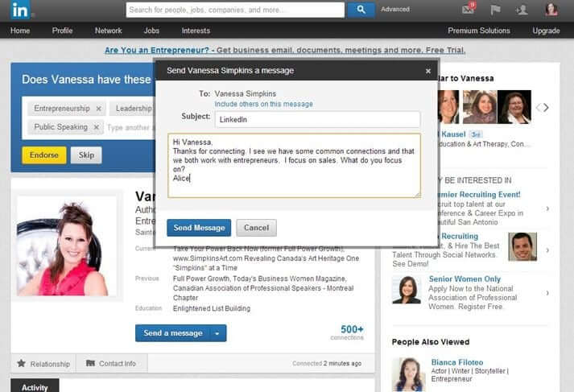Close the Send message dialog
574x392 pixels.
point(428,71)
